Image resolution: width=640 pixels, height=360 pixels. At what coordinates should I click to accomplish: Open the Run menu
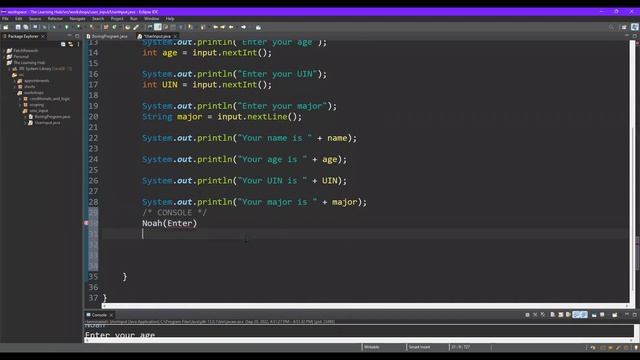coord(133,19)
